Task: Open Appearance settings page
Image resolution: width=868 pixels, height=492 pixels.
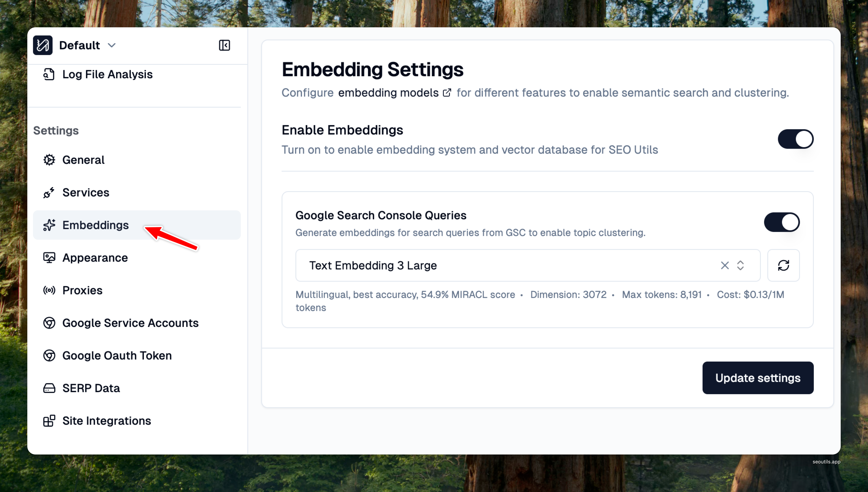Action: point(95,258)
